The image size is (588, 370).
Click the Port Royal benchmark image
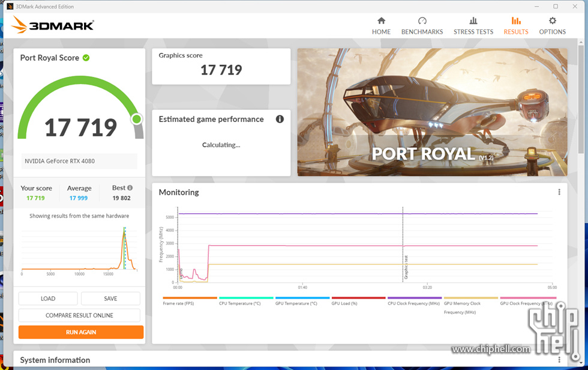(432, 112)
